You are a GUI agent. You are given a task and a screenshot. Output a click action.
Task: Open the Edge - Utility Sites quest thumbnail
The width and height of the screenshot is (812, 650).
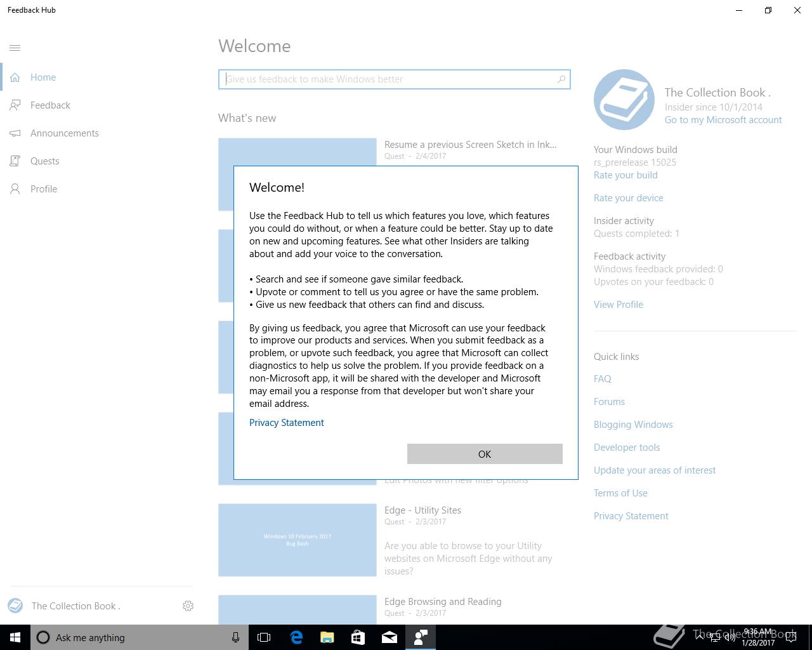coord(298,540)
